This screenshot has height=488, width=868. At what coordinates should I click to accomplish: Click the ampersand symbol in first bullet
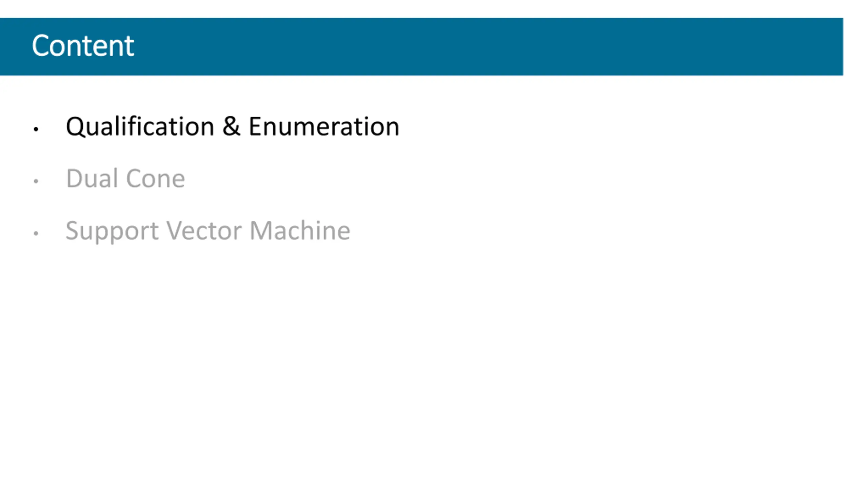click(x=232, y=126)
